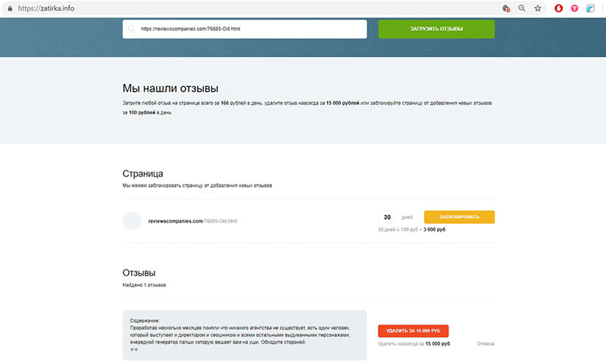Open the pink round extension icon

click(575, 8)
